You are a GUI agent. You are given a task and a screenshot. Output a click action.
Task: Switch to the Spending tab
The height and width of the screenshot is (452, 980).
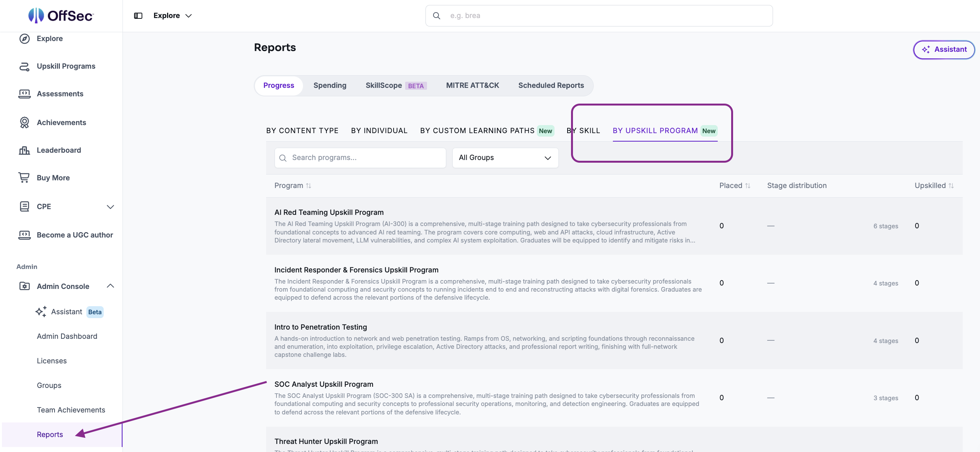(330, 86)
